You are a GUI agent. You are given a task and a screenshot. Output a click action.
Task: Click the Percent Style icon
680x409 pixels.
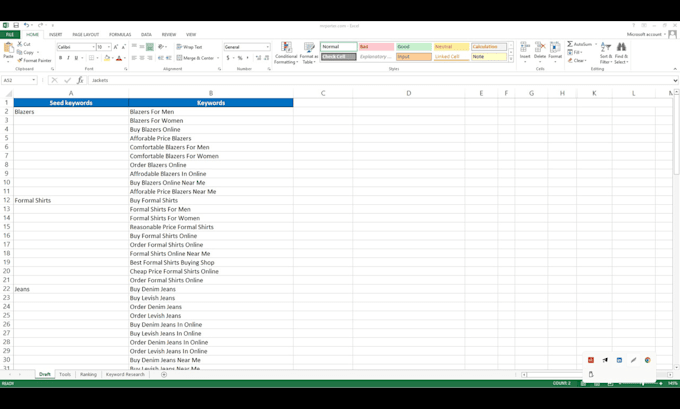pyautogui.click(x=240, y=58)
